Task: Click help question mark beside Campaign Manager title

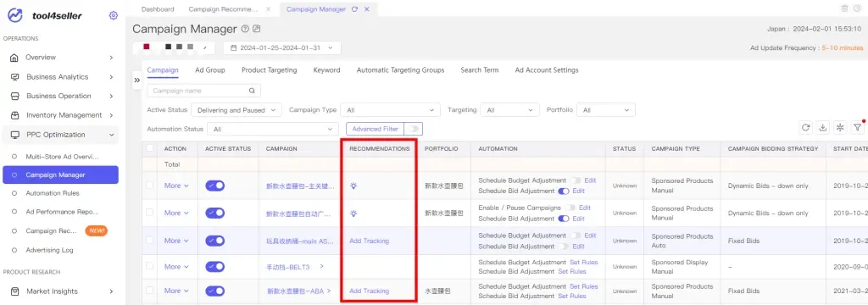Action: point(245,29)
